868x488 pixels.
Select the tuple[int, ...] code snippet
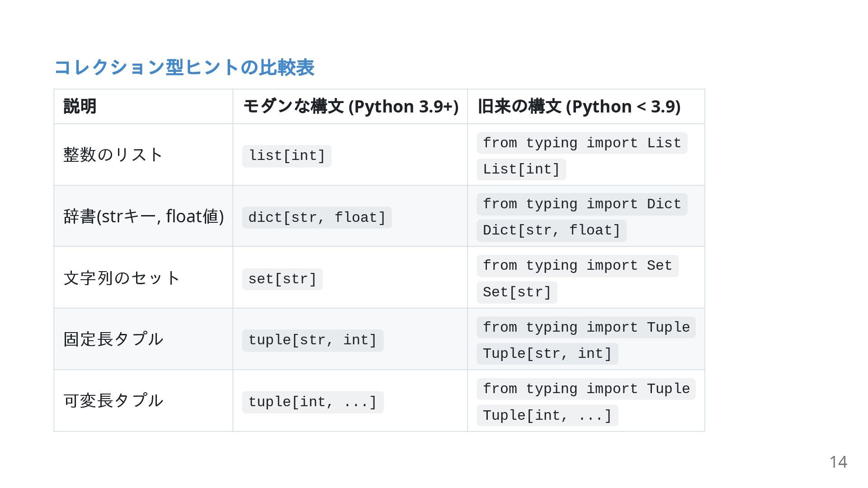point(313,402)
